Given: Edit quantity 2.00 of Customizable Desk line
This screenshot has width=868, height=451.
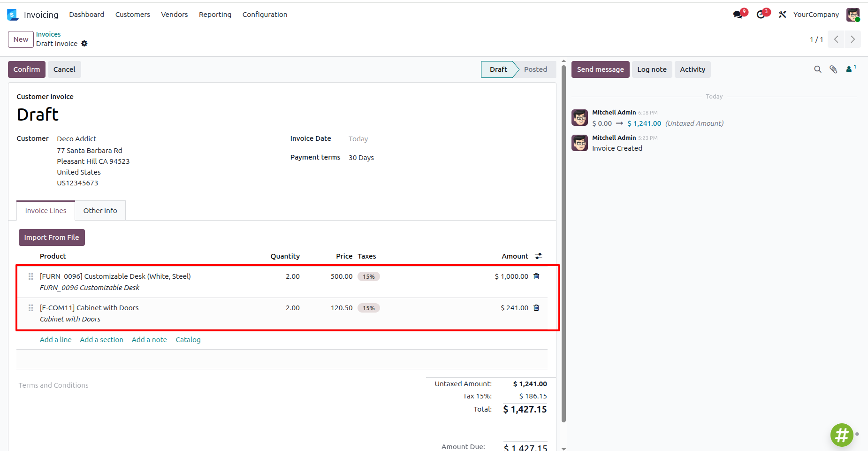Looking at the screenshot, I should (293, 276).
